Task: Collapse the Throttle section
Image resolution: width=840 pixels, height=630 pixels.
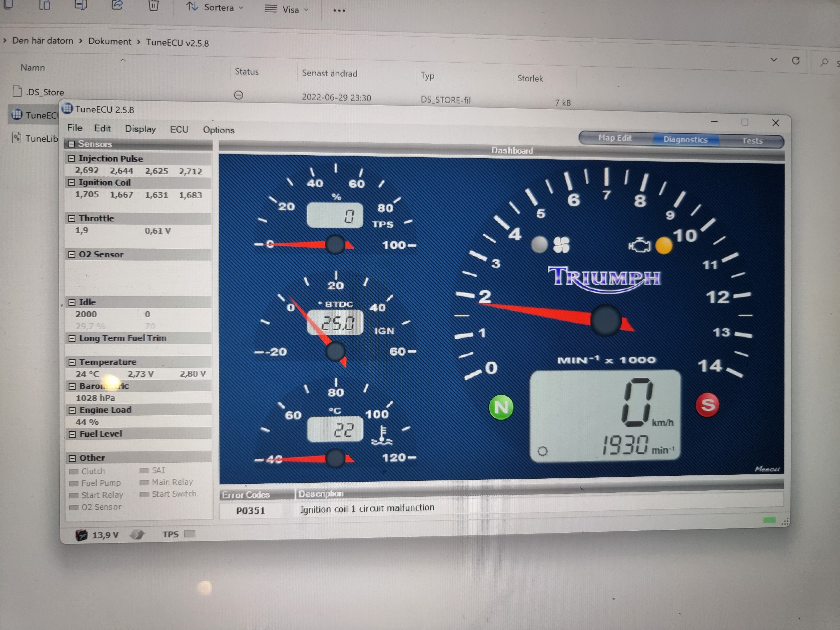Action: [x=71, y=218]
